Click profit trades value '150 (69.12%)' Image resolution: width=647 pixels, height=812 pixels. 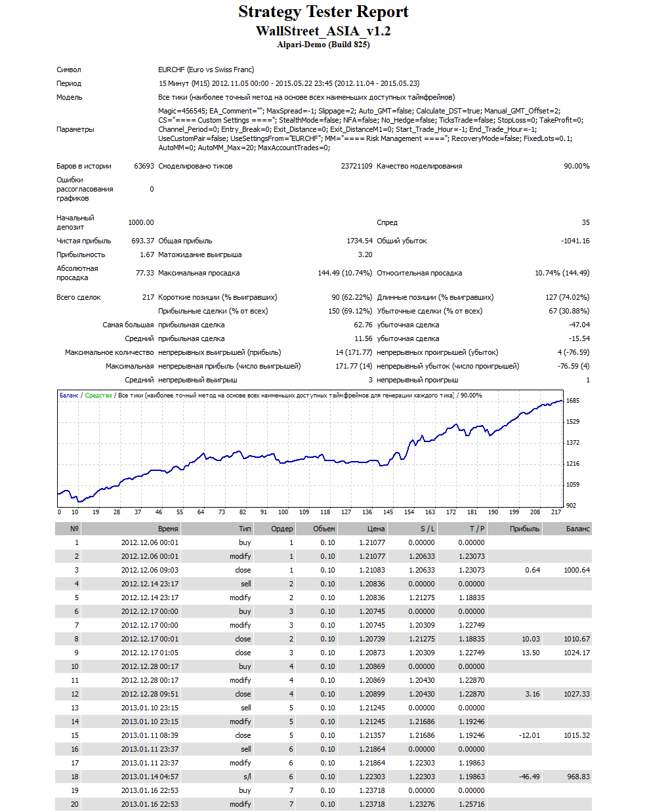[350, 311]
